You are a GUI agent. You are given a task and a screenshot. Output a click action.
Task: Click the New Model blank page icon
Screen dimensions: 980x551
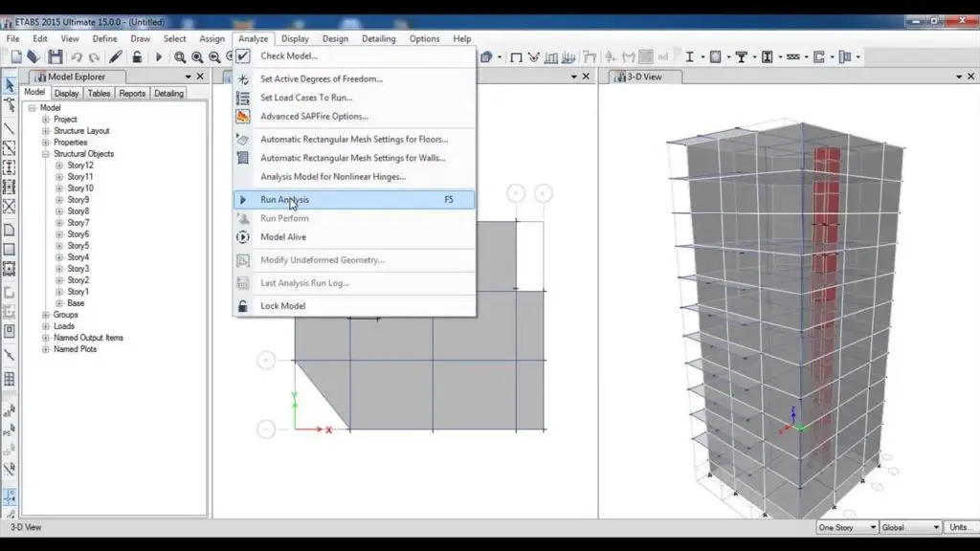click(16, 57)
